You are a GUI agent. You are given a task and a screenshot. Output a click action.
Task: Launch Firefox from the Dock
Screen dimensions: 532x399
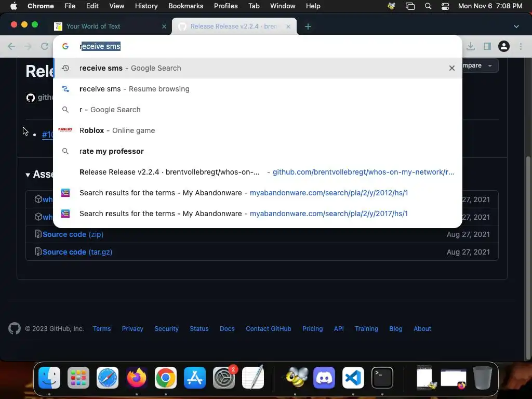[137, 378]
